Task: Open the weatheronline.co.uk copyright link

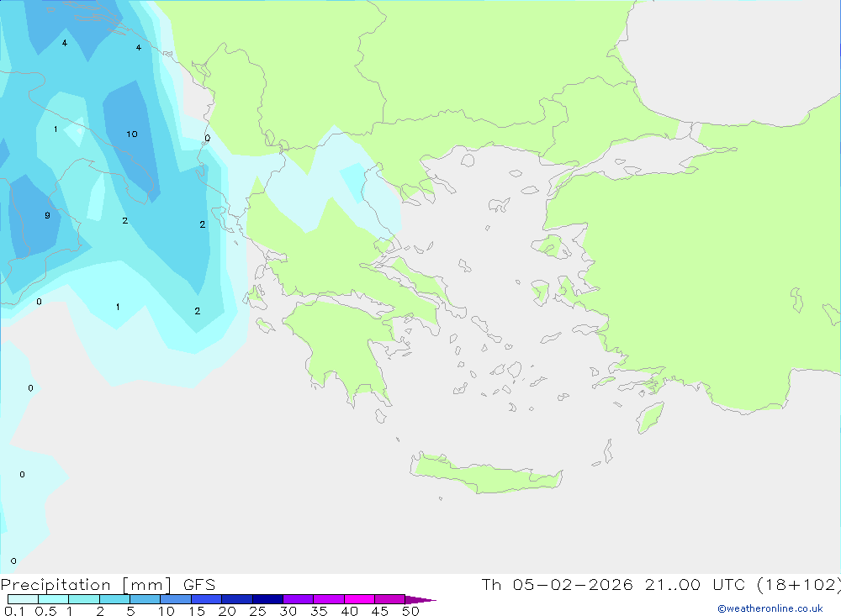Action: tap(770, 608)
